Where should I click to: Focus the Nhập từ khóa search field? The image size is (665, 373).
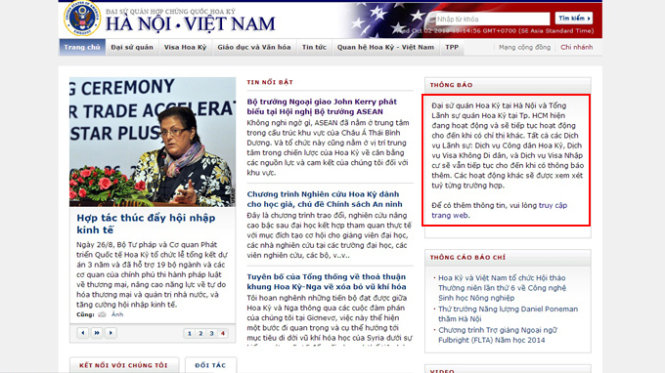coord(492,19)
